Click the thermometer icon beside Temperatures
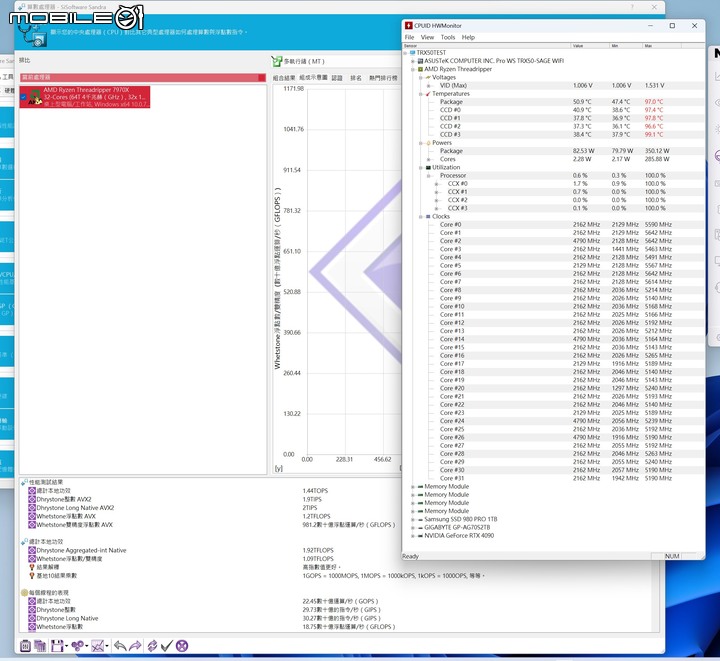The height and width of the screenshot is (661, 720). click(428, 94)
